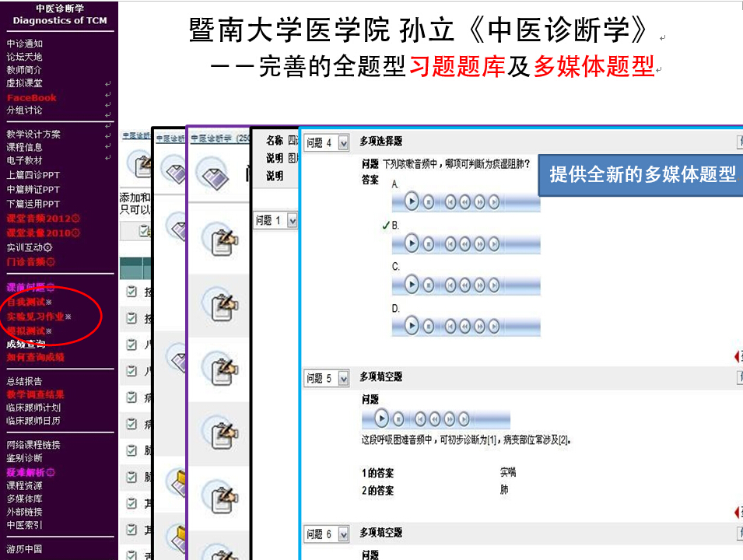Open 网络课程链接 in sidebar
Screen dimensions: 743x560
pyautogui.click(x=33, y=445)
